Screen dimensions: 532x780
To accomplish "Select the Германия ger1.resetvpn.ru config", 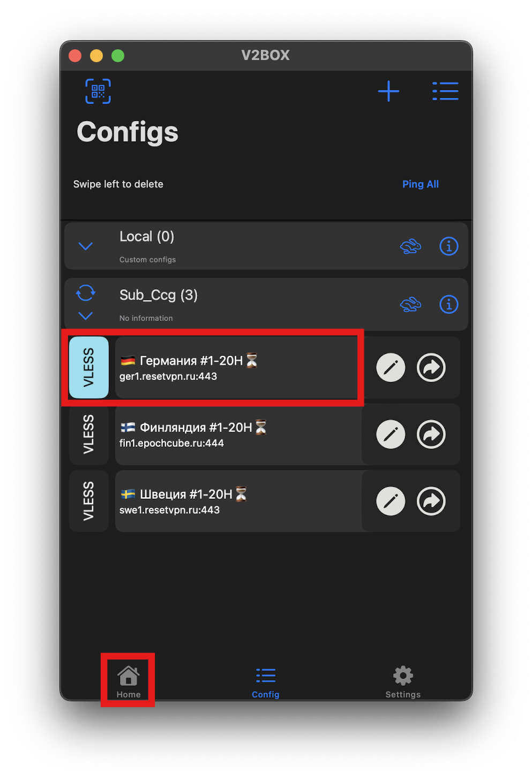I will (236, 367).
